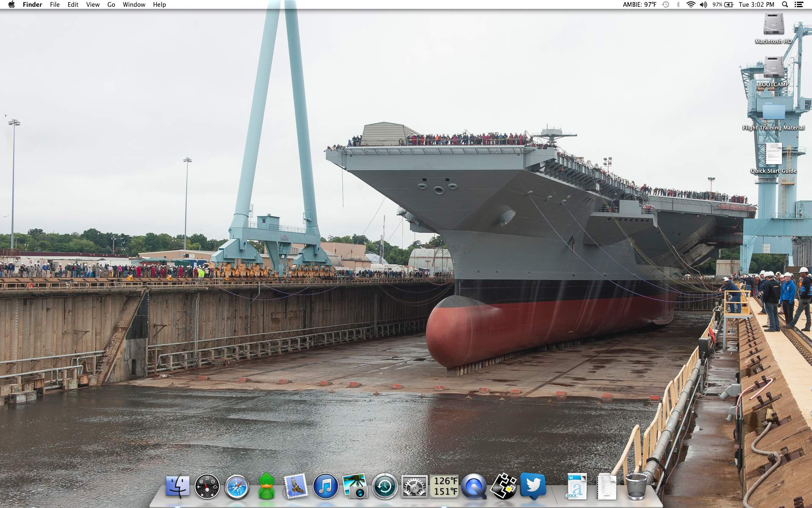Open the volume control in menu bar
The width and height of the screenshot is (812, 508).
click(703, 5)
